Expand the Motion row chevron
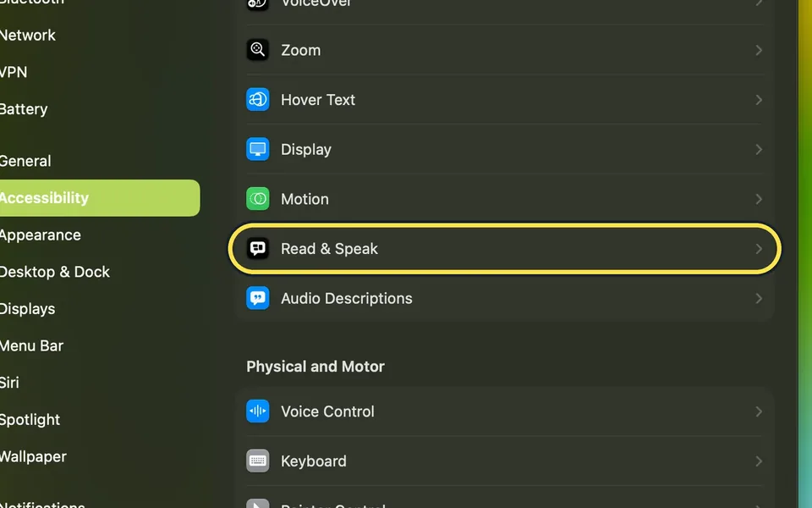Viewport: 812px width, 508px height. (759, 199)
